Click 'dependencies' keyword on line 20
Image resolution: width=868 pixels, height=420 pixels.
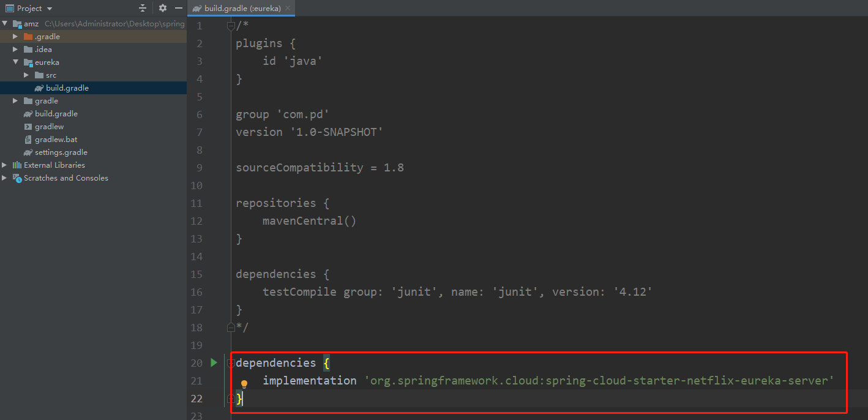[275, 363]
